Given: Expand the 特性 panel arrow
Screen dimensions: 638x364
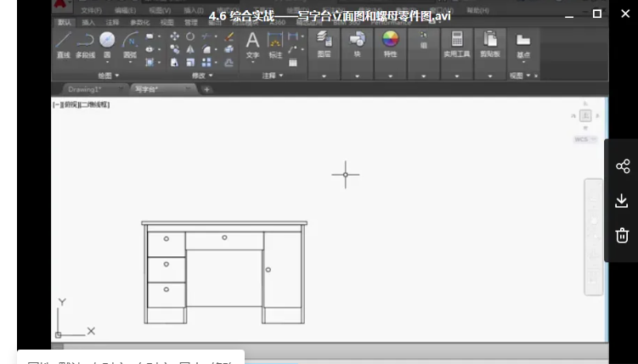Looking at the screenshot, I should (390, 76).
